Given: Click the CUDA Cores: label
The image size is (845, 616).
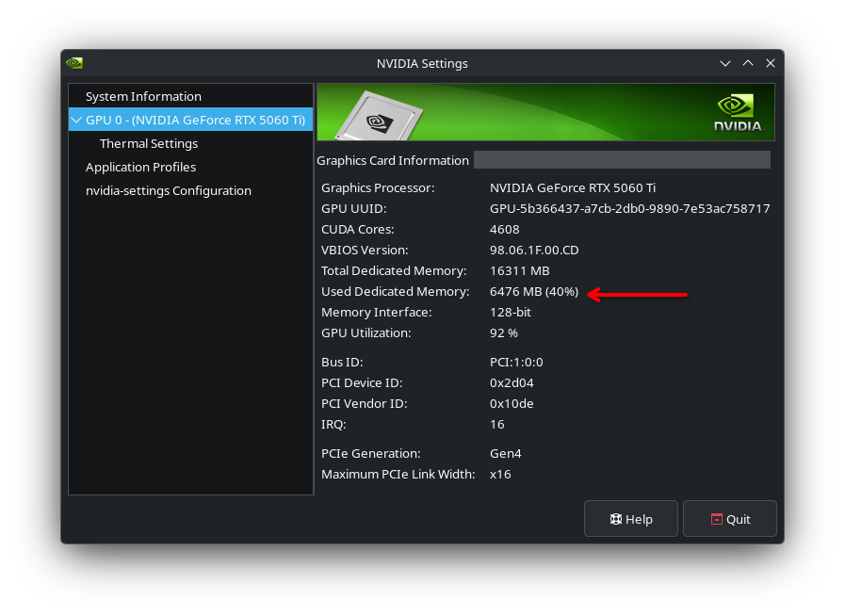Looking at the screenshot, I should 357,230.
